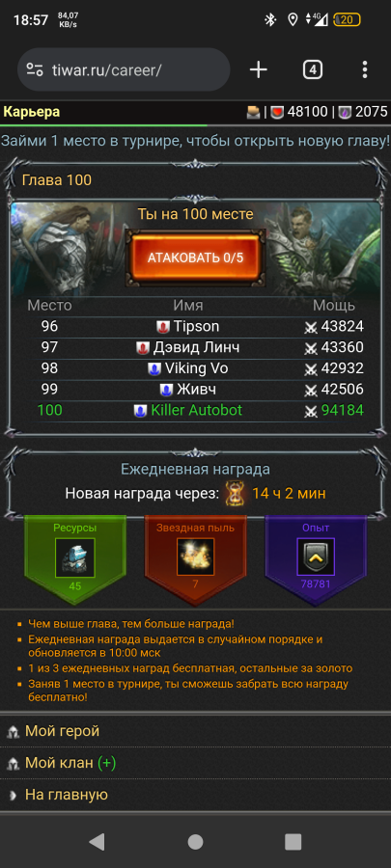Claim the Ресурсы chest reward icon
Image resolution: width=391 pixels, height=868 pixels.
(x=74, y=558)
